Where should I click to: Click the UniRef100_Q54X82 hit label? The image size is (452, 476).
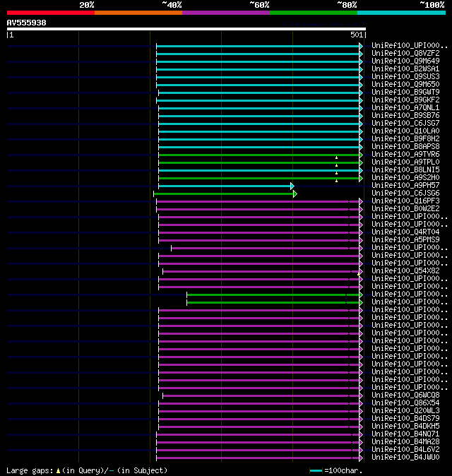pyautogui.click(x=405, y=270)
